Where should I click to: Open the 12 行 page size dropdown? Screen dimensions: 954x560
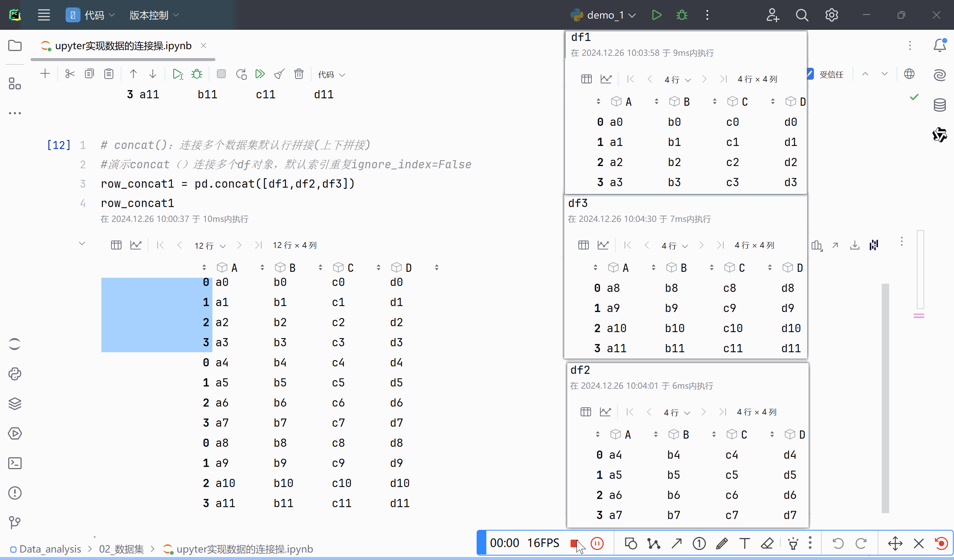coord(210,246)
